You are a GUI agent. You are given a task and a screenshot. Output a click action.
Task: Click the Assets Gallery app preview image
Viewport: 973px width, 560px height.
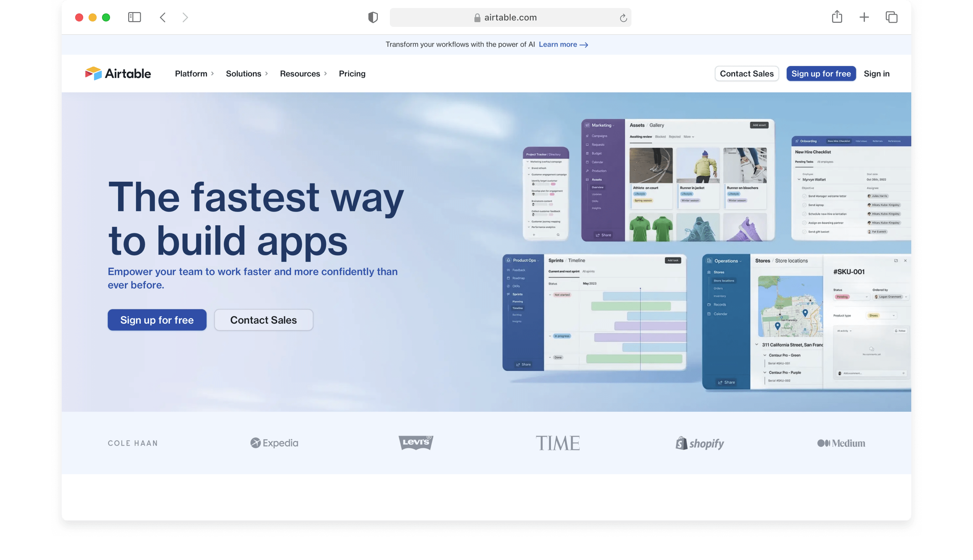(677, 180)
